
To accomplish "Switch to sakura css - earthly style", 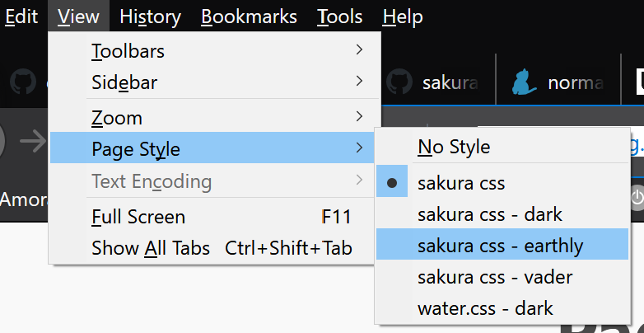I will (502, 246).
